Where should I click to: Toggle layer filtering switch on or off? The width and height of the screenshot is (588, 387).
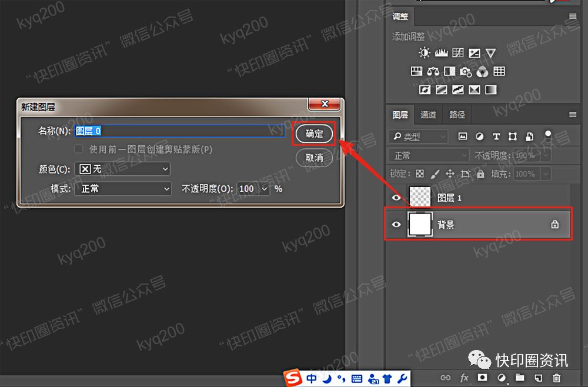[548, 136]
